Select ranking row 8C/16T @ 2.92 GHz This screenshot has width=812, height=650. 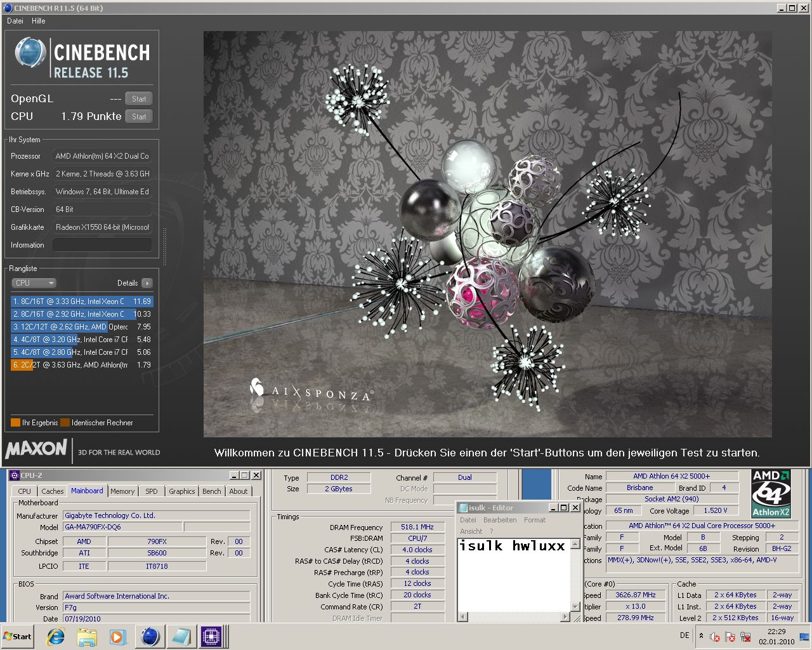pos(82,314)
